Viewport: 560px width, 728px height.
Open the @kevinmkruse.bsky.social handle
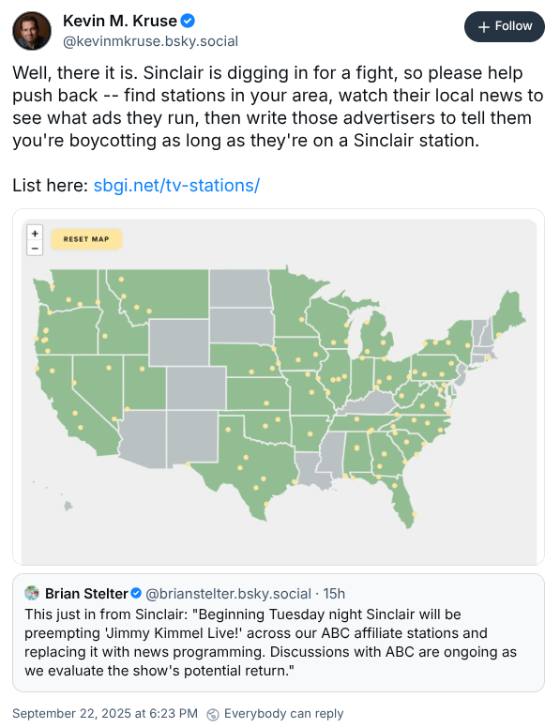[150, 41]
